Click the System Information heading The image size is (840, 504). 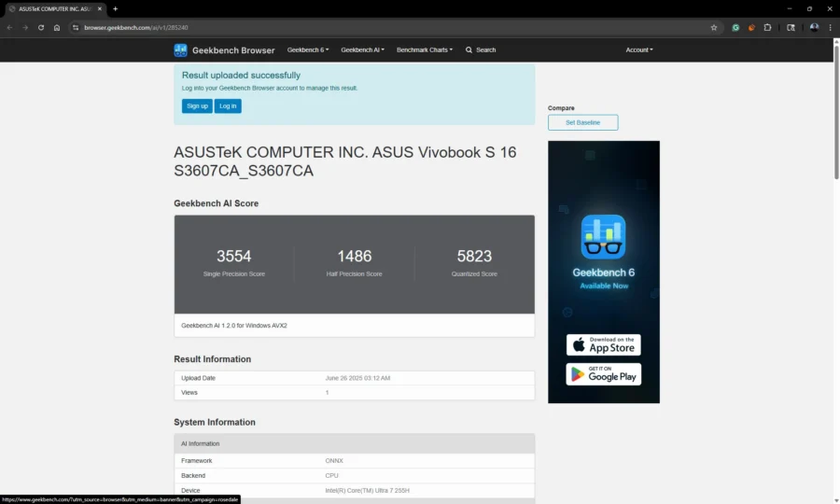(x=215, y=422)
